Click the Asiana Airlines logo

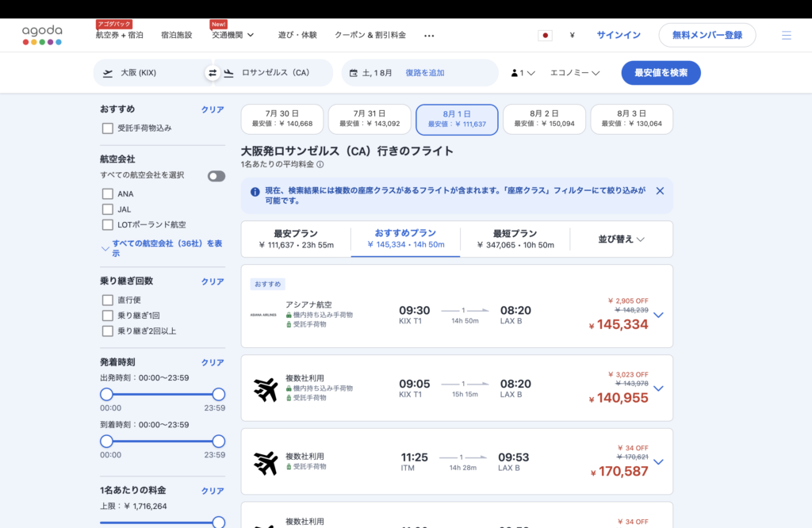click(x=262, y=314)
